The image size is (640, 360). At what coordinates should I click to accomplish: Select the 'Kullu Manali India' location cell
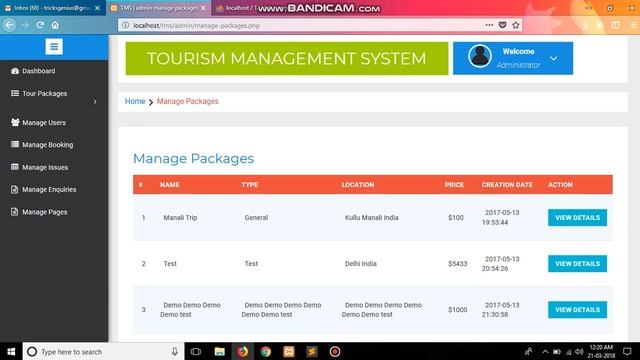371,218
